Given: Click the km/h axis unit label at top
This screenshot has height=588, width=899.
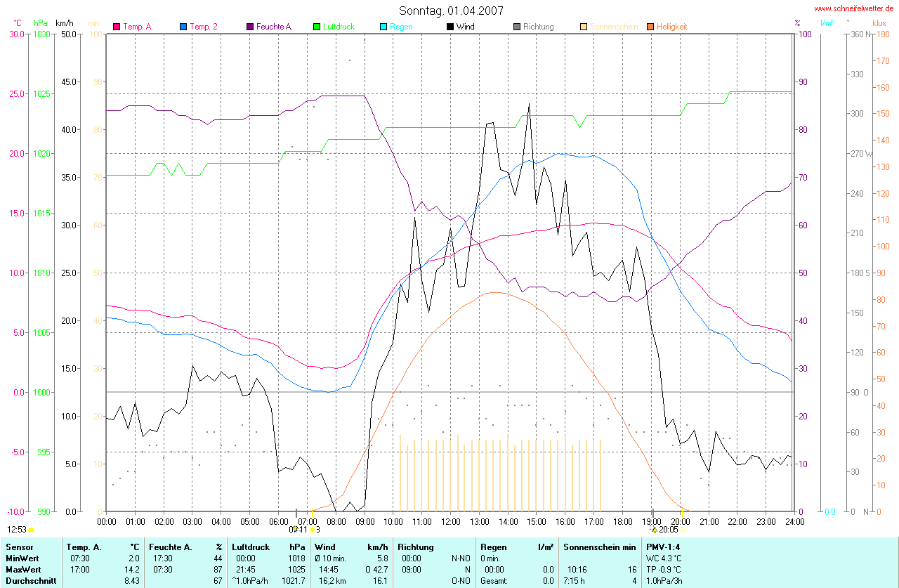Looking at the screenshot, I should 65,23.
